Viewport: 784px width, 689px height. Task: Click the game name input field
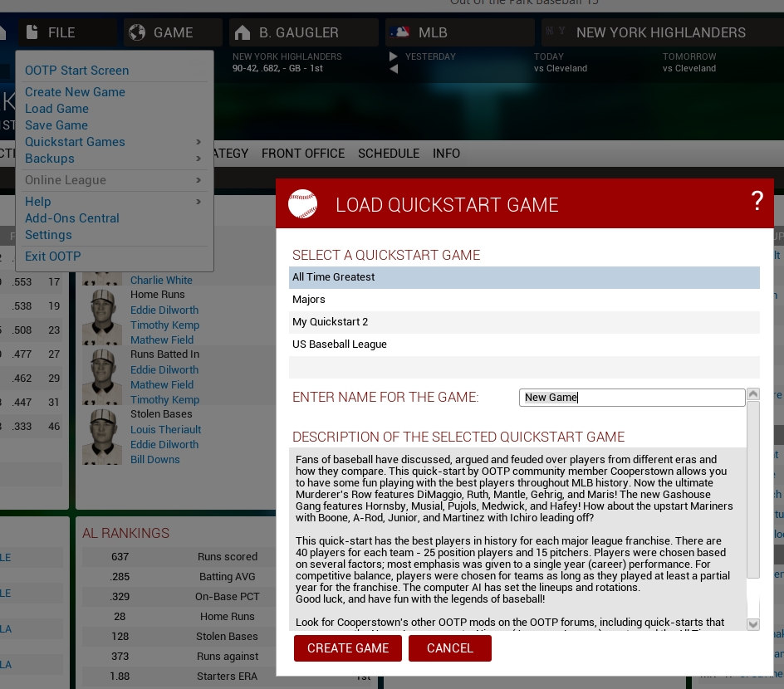[632, 398]
